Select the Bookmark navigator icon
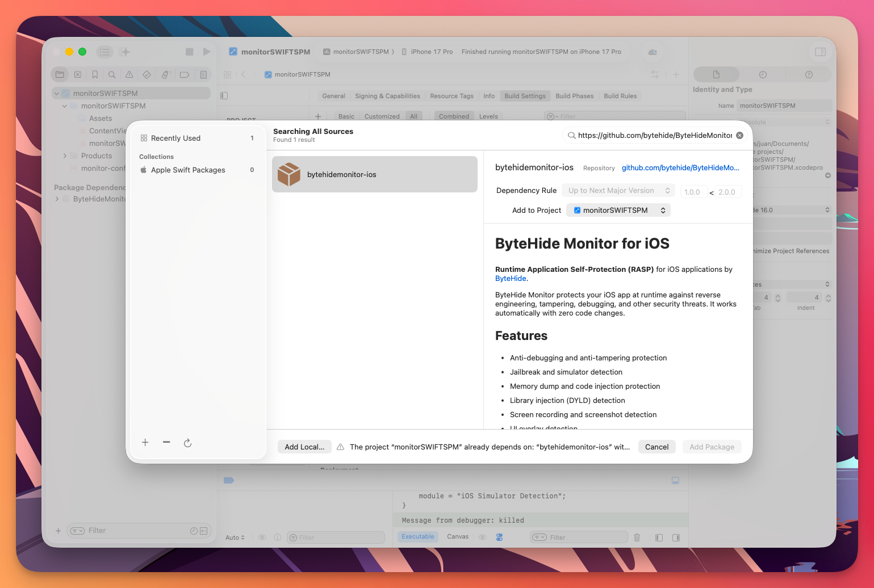Viewport: 874px width, 588px height. [x=95, y=74]
